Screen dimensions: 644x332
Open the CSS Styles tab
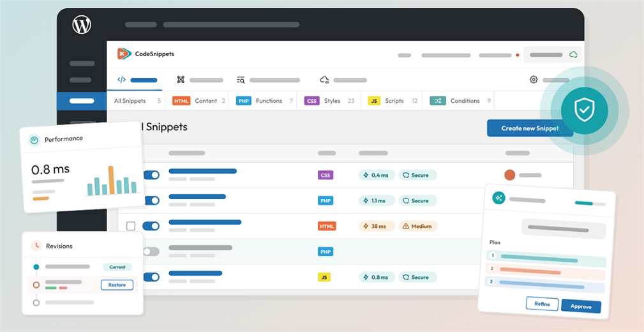tap(329, 101)
